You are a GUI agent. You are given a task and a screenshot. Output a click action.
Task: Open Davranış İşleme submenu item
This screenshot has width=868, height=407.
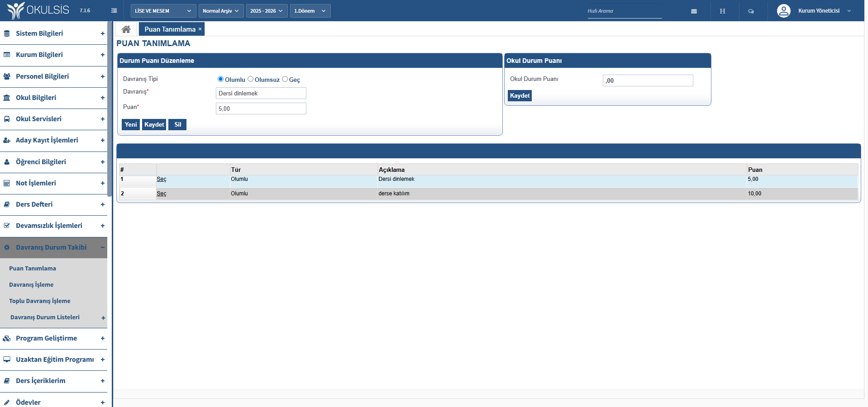coord(31,285)
